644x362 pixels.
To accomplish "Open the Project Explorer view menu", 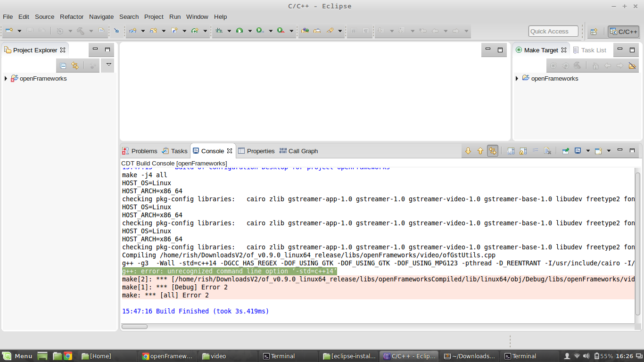I will [109, 65].
